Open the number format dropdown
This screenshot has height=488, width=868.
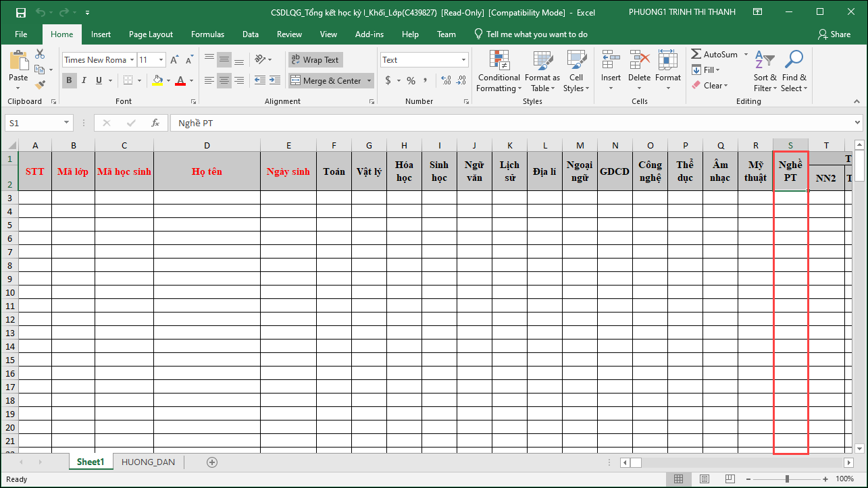[463, 60]
